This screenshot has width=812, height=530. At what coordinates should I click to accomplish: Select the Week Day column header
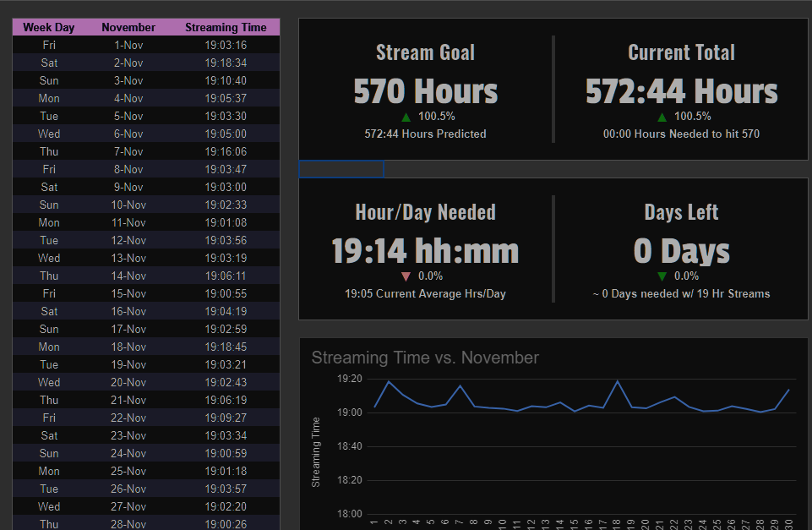coord(49,27)
